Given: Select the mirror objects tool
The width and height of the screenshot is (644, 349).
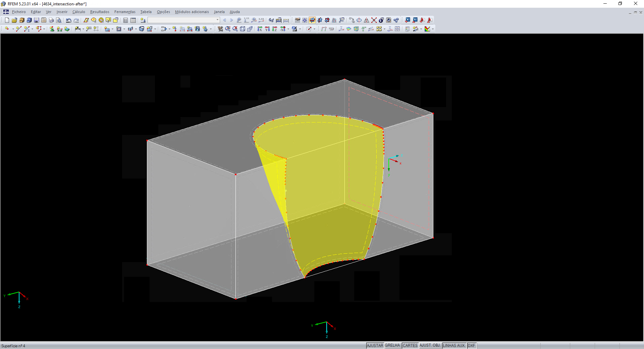Looking at the screenshot, I should [x=367, y=20].
